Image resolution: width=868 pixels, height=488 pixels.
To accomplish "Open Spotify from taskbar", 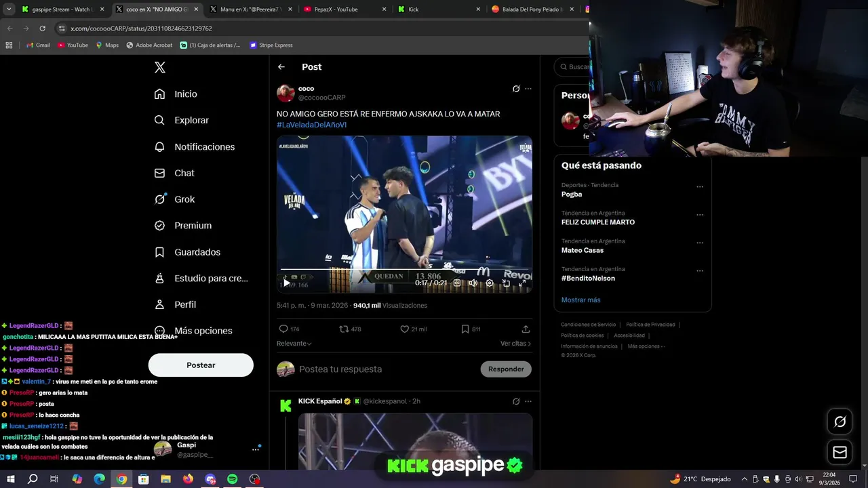I will [232, 479].
